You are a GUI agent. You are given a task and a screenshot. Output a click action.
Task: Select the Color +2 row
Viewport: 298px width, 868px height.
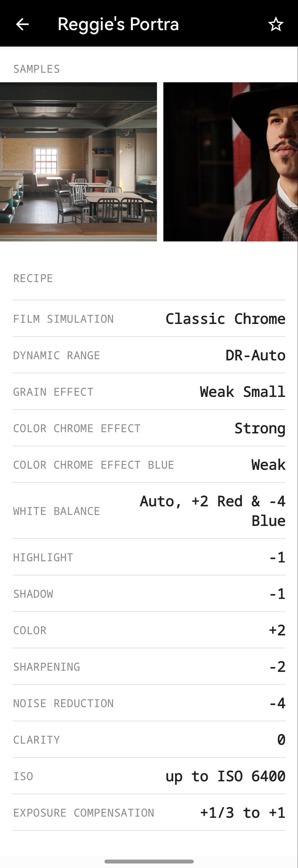(x=149, y=630)
